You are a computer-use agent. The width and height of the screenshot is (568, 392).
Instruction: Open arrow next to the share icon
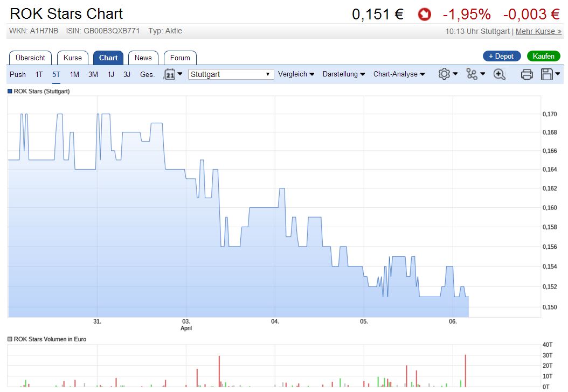(482, 73)
